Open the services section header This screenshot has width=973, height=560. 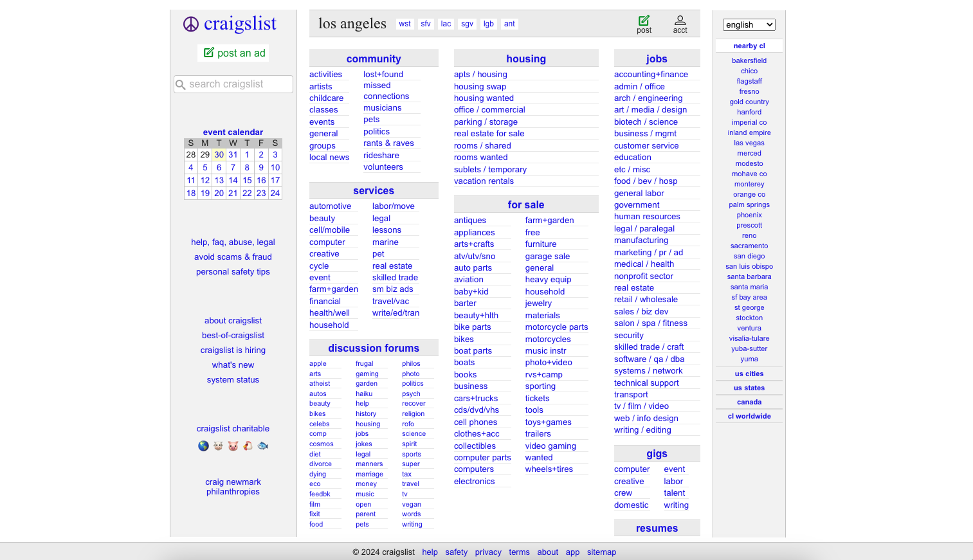click(x=374, y=190)
